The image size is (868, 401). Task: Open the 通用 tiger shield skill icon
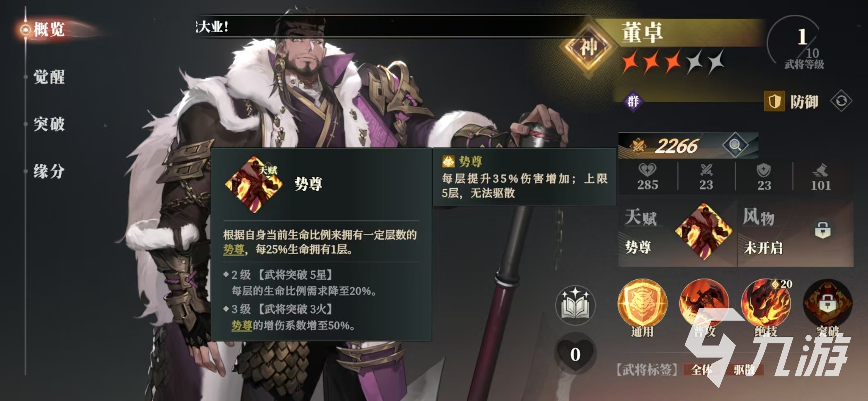[642, 304]
